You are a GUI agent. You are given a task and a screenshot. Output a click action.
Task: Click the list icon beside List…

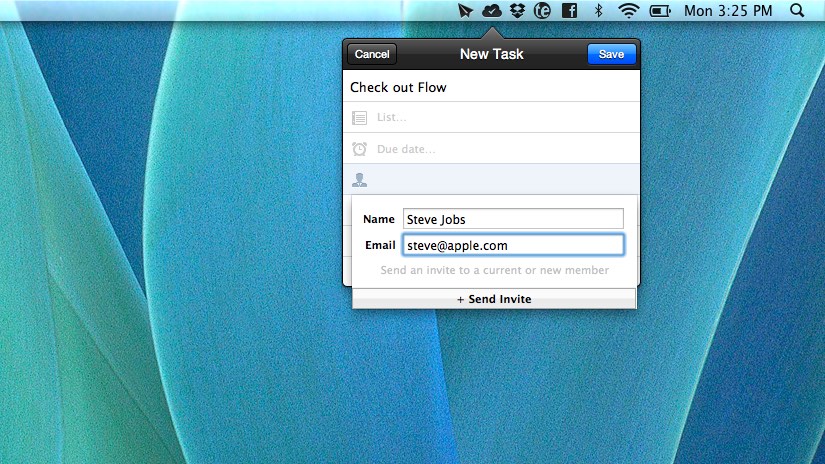(x=359, y=118)
